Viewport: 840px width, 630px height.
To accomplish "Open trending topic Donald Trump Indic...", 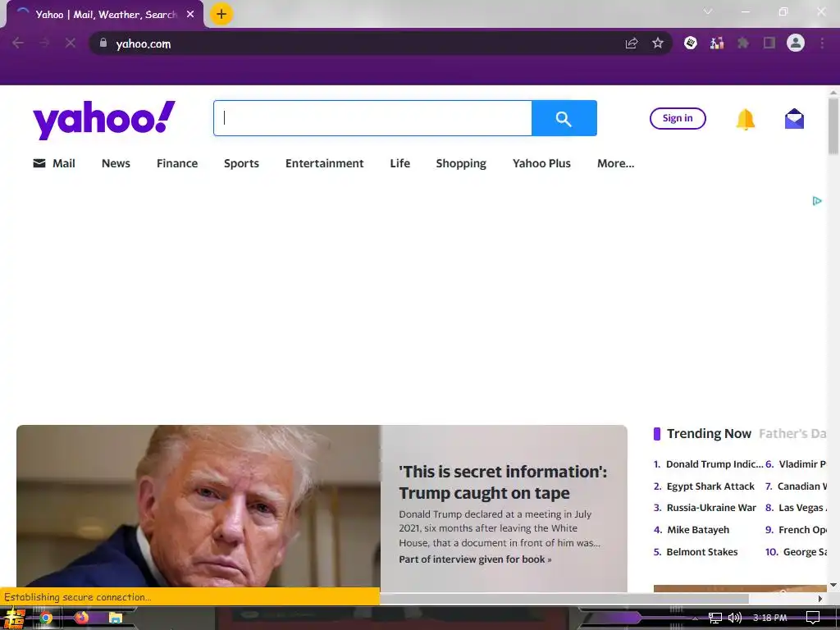I will tap(714, 464).
